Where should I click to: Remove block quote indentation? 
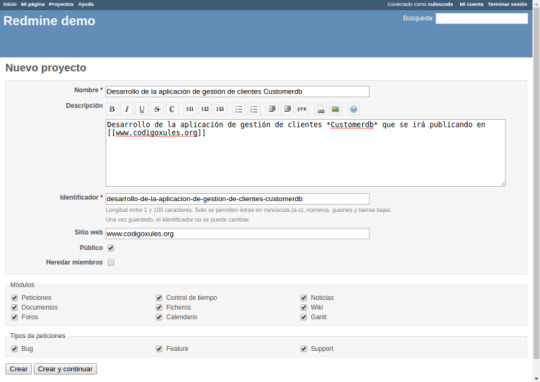(x=287, y=109)
